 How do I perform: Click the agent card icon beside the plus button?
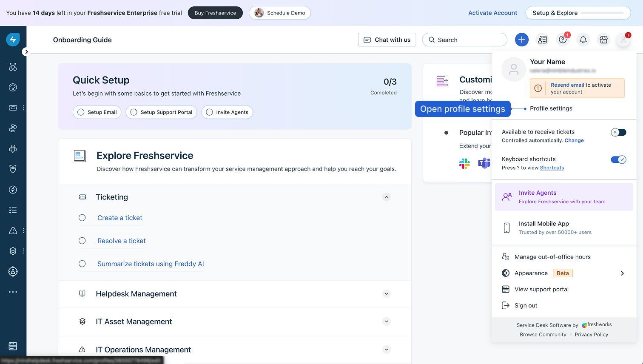click(542, 40)
